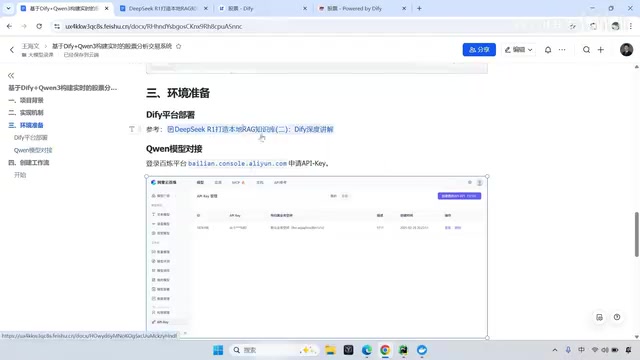
Task: Reload the page with the refresh icon
Action: (39, 26)
